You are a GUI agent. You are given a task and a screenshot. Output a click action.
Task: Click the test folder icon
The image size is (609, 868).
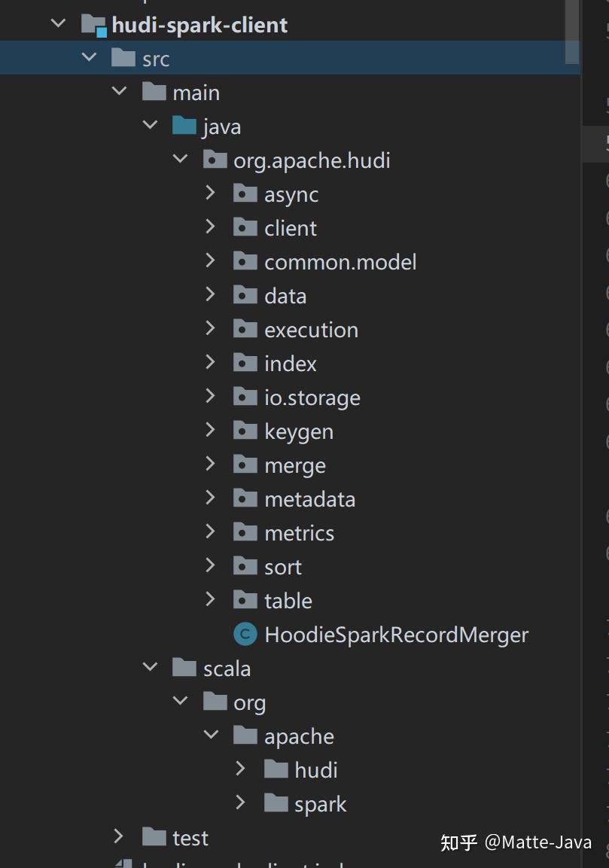(x=154, y=837)
